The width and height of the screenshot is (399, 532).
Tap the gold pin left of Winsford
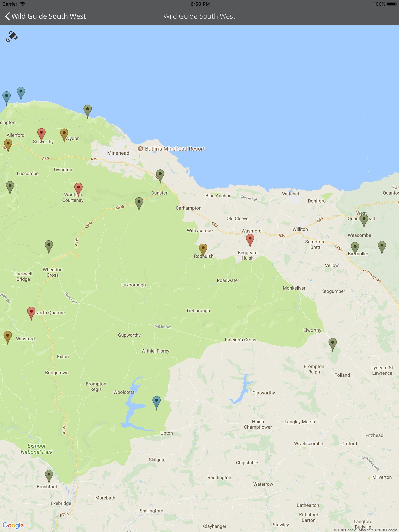pos(8,338)
